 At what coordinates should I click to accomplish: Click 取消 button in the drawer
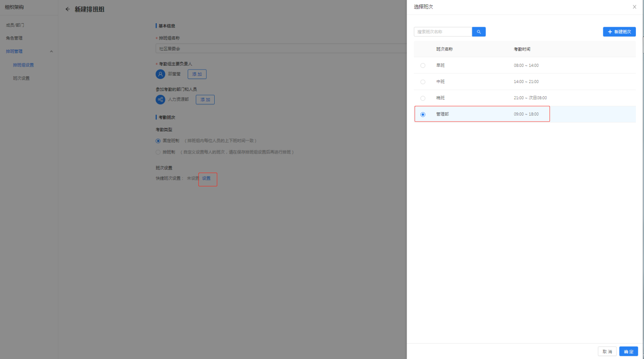pyautogui.click(x=607, y=352)
